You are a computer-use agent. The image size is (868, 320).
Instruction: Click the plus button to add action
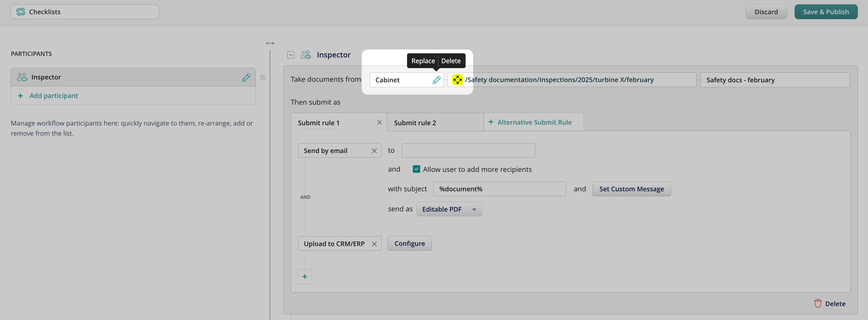coord(305,277)
